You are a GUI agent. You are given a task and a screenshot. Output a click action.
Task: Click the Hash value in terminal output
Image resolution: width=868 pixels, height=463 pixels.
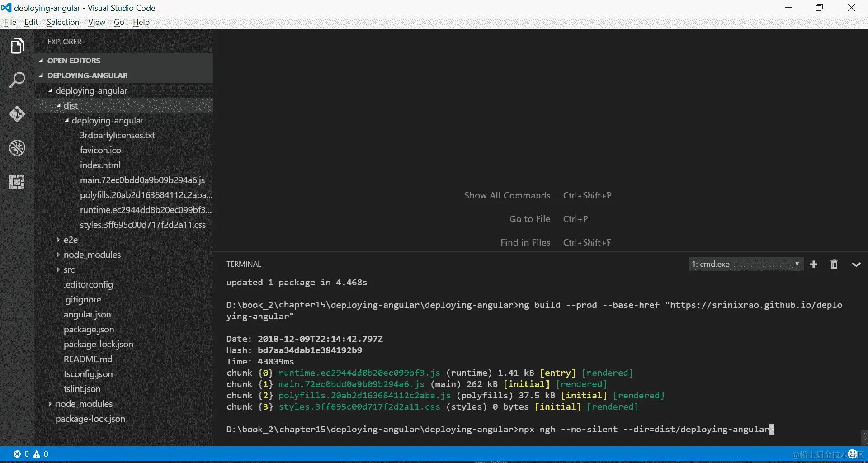click(x=310, y=350)
